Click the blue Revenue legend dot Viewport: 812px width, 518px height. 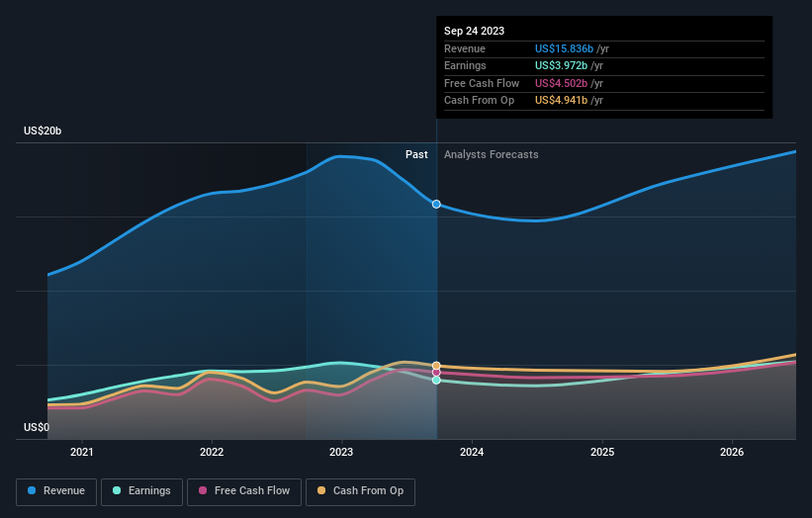32,490
